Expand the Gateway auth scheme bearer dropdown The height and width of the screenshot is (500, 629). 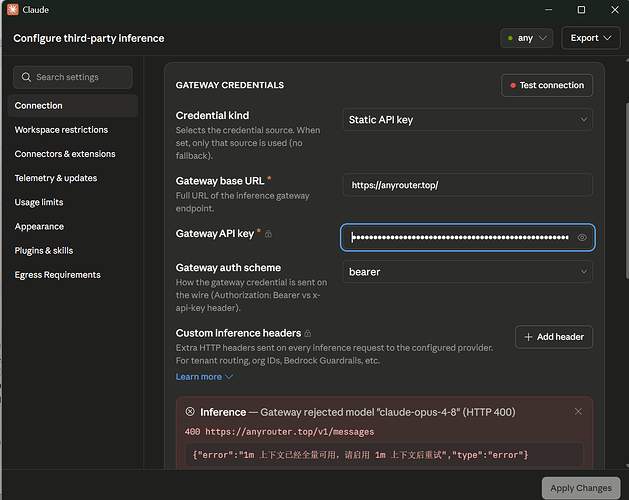(x=467, y=272)
